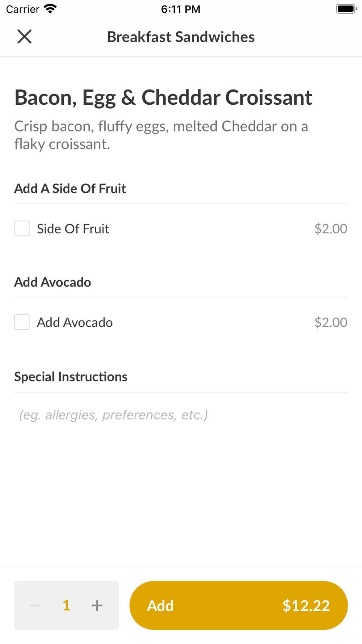
Task: Close the Breakfast Sandwiches item screen
Action: tap(25, 37)
